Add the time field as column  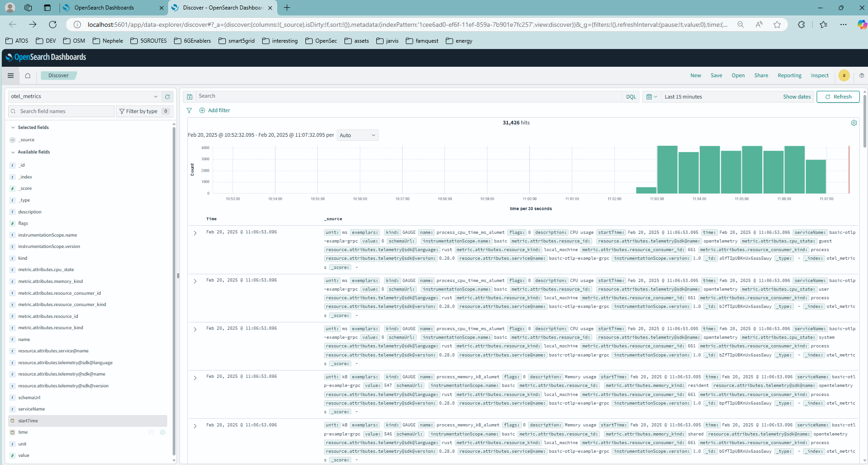(163, 432)
